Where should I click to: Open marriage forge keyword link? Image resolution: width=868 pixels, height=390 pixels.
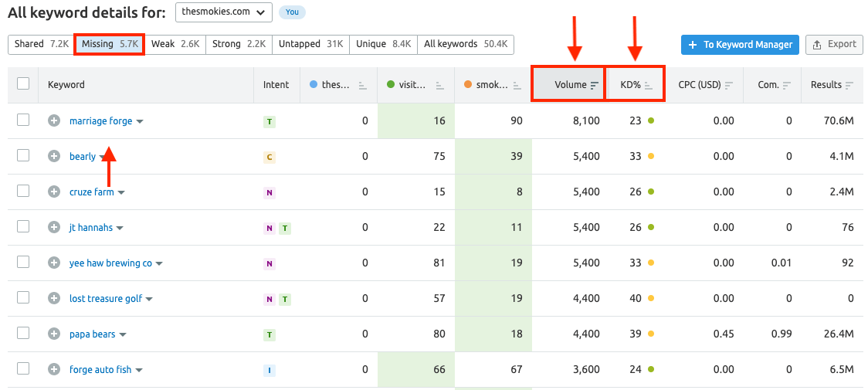(100, 120)
